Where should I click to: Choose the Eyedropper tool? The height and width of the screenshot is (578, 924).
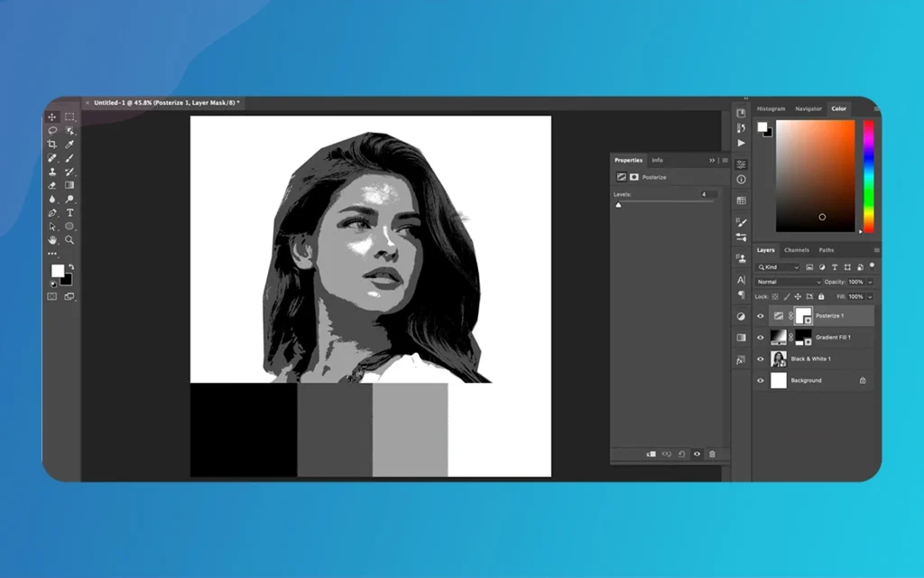(x=69, y=144)
